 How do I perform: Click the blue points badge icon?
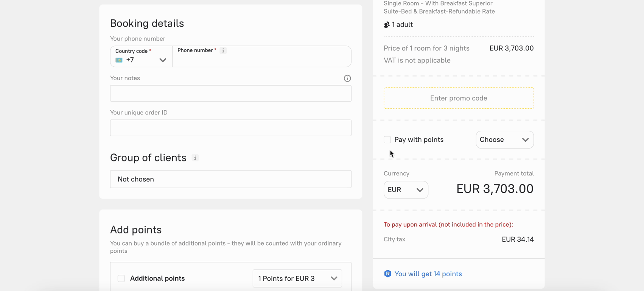(x=387, y=274)
